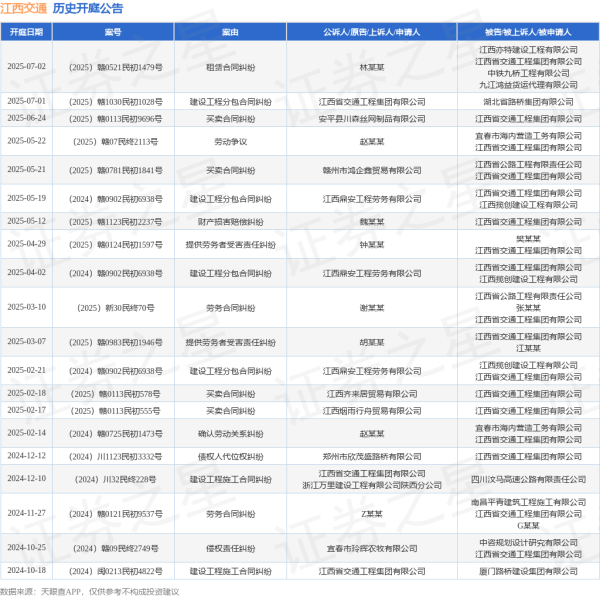Click plaintiff 胡某某
Viewport: 600px width, 597px height.
click(x=372, y=343)
